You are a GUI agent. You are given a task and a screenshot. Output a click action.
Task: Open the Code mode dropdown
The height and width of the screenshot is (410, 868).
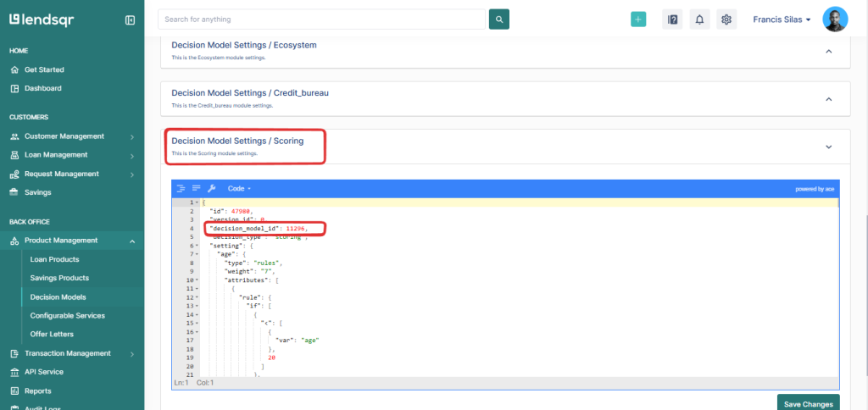[239, 189]
